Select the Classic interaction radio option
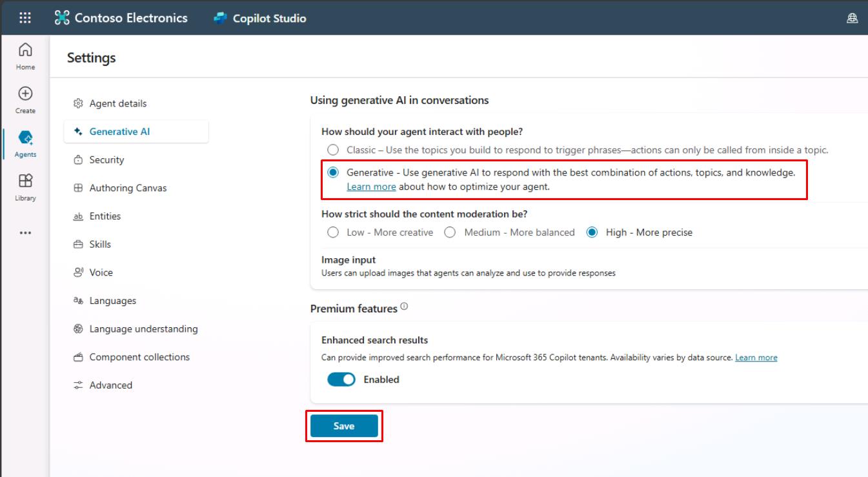This screenshot has width=868, height=477. (x=333, y=150)
